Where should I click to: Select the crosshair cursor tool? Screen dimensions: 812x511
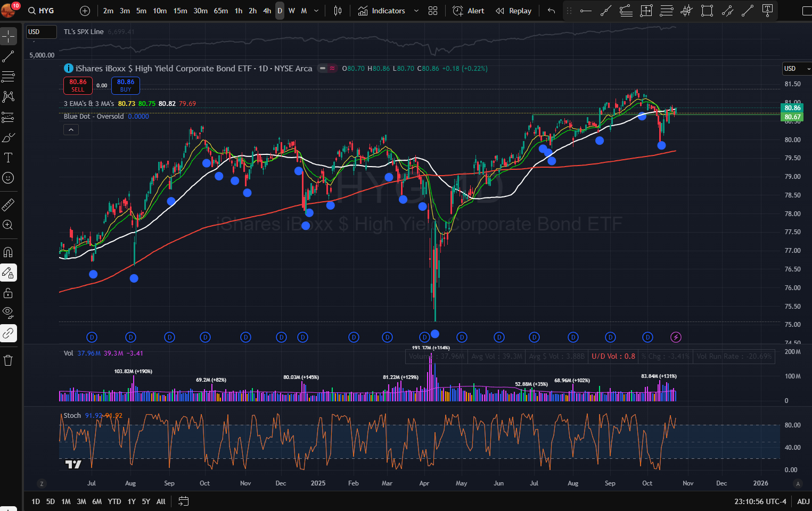(x=8, y=36)
